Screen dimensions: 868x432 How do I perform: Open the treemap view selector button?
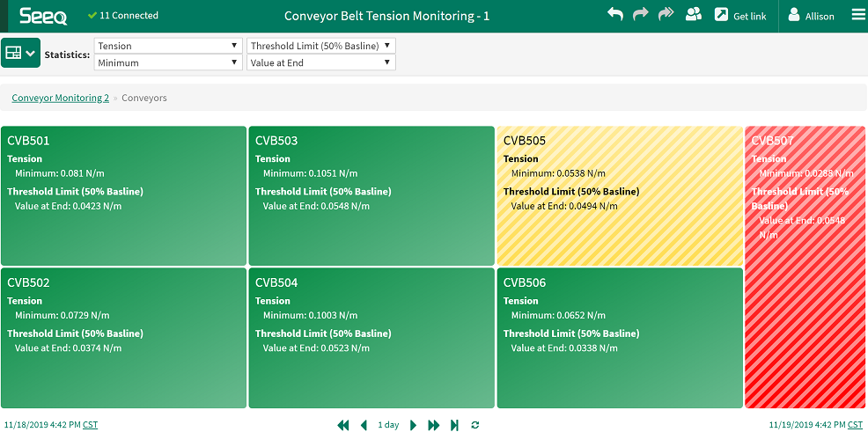20,53
